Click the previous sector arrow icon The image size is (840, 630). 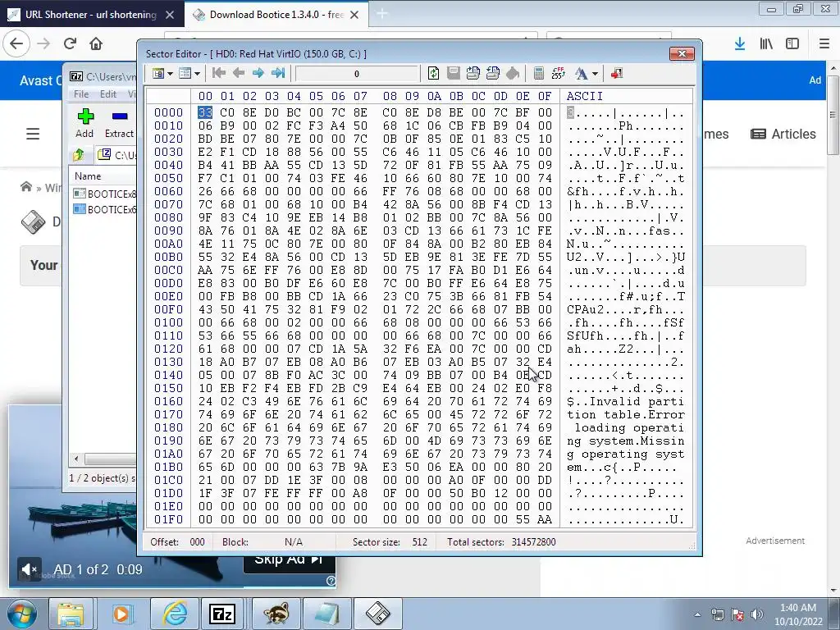[239, 73]
